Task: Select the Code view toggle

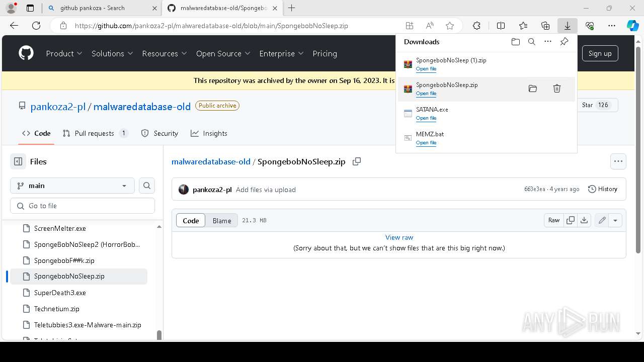Action: [x=191, y=221]
